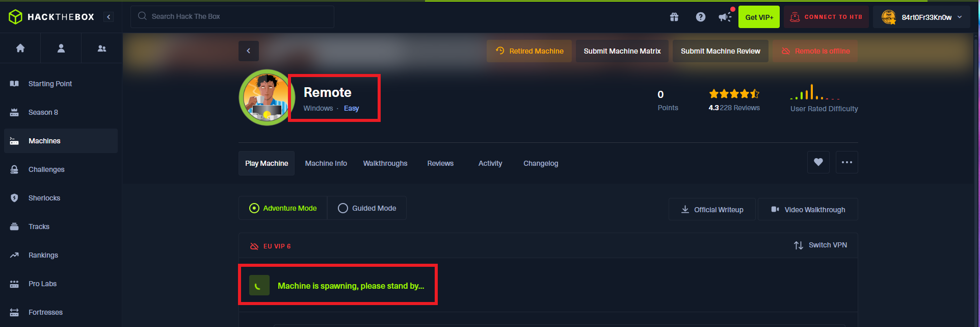Screen dimensions: 980x327
Task: Favorite the machine with the heart icon
Action: pyautogui.click(x=818, y=162)
